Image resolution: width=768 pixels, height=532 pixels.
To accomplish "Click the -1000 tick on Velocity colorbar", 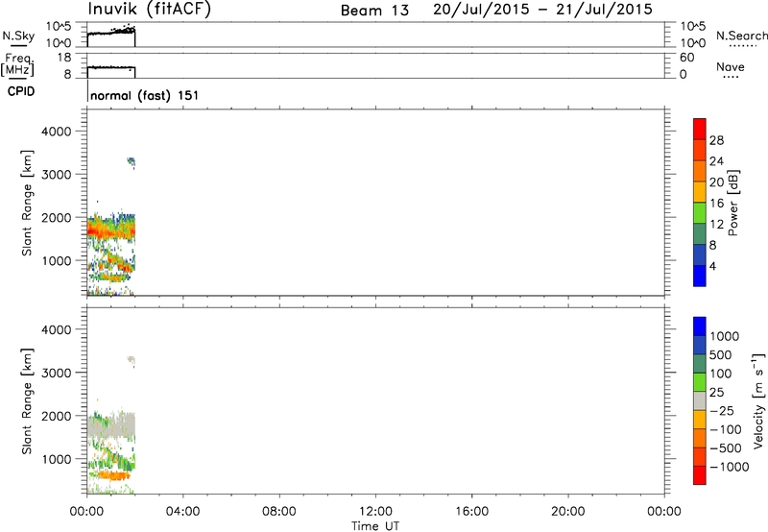I will [x=729, y=467].
